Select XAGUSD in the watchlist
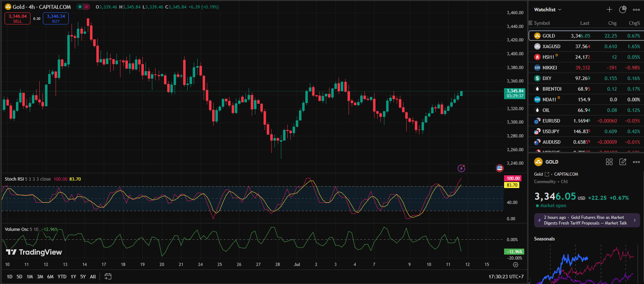 tap(551, 46)
